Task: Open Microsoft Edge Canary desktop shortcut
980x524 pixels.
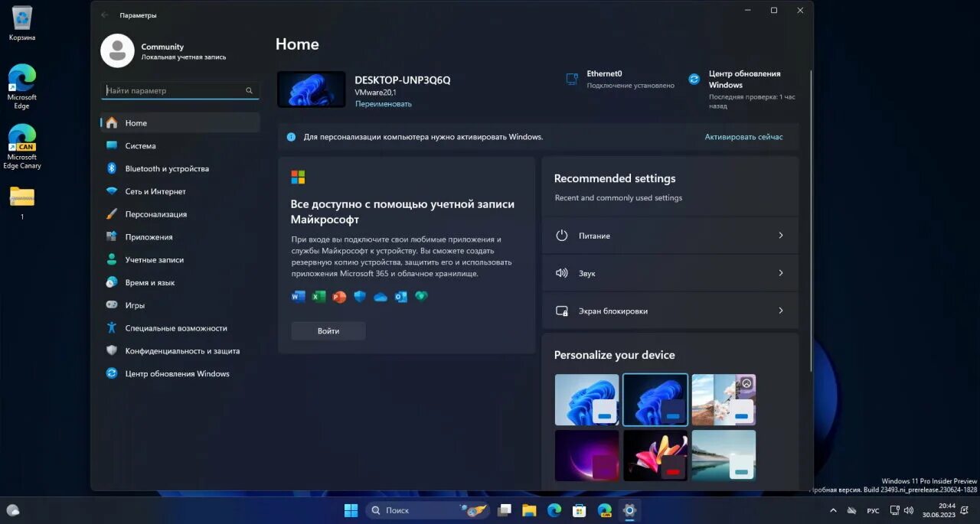Action: pyautogui.click(x=22, y=145)
